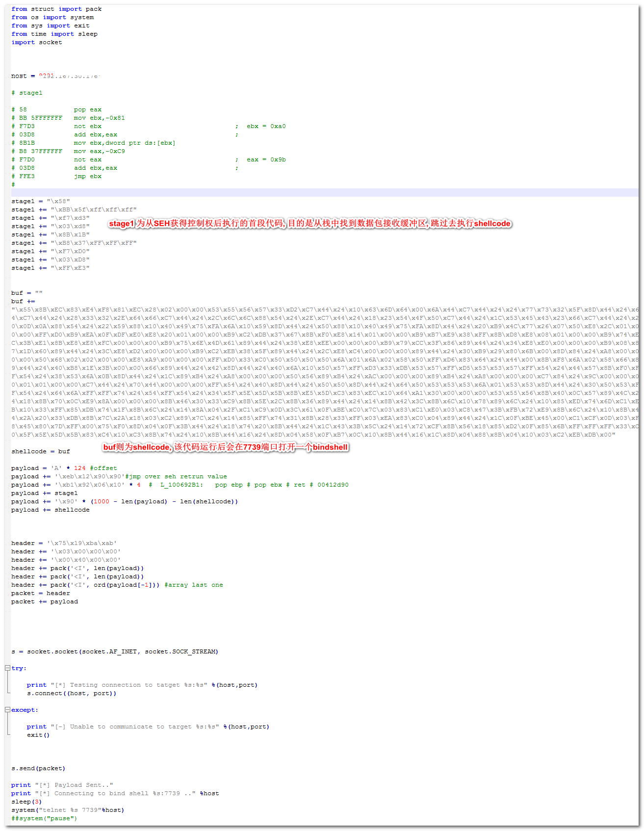Click the 'Testing connection to tatget' print line
644x831 pixels.
[x=142, y=685]
